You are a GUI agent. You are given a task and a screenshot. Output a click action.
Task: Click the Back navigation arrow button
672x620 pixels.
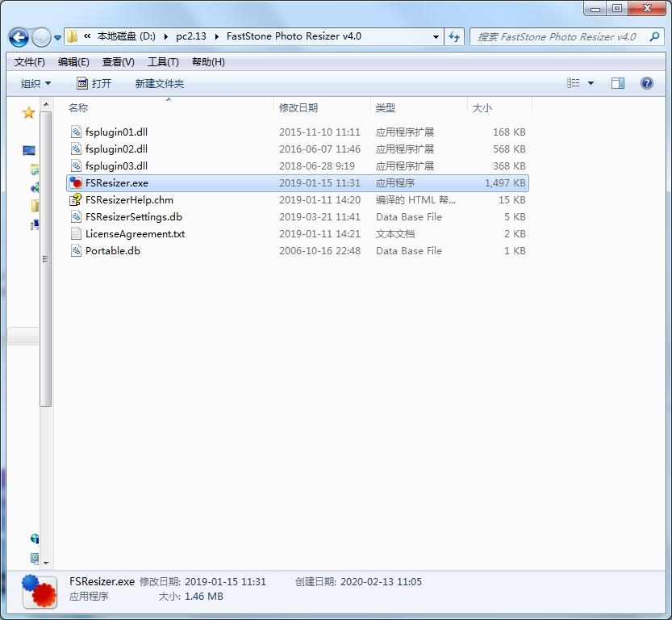tap(19, 37)
